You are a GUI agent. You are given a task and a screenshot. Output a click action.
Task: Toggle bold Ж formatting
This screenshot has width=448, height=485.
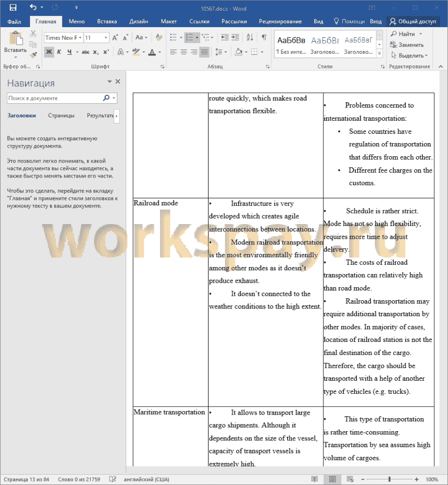[x=49, y=52]
